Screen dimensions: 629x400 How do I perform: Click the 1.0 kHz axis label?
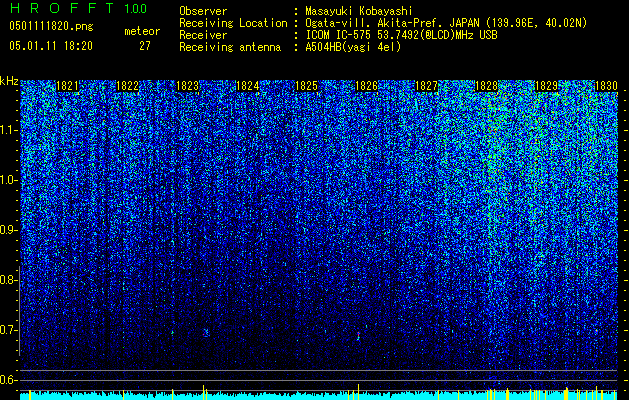click(x=9, y=180)
